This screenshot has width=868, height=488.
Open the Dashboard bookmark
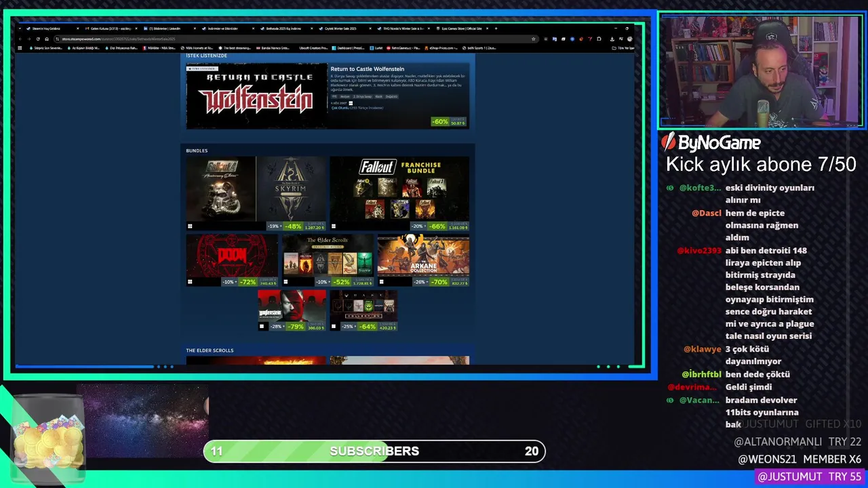349,48
